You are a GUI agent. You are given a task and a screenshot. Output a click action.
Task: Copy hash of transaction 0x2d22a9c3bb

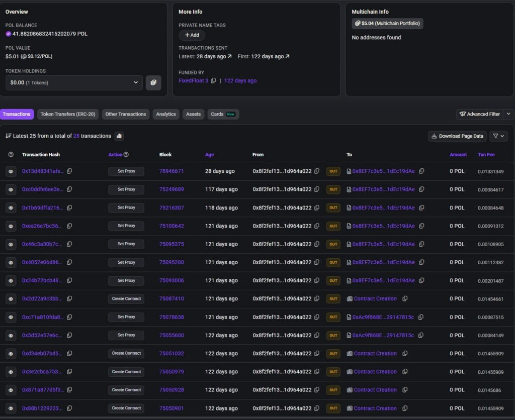click(69, 298)
